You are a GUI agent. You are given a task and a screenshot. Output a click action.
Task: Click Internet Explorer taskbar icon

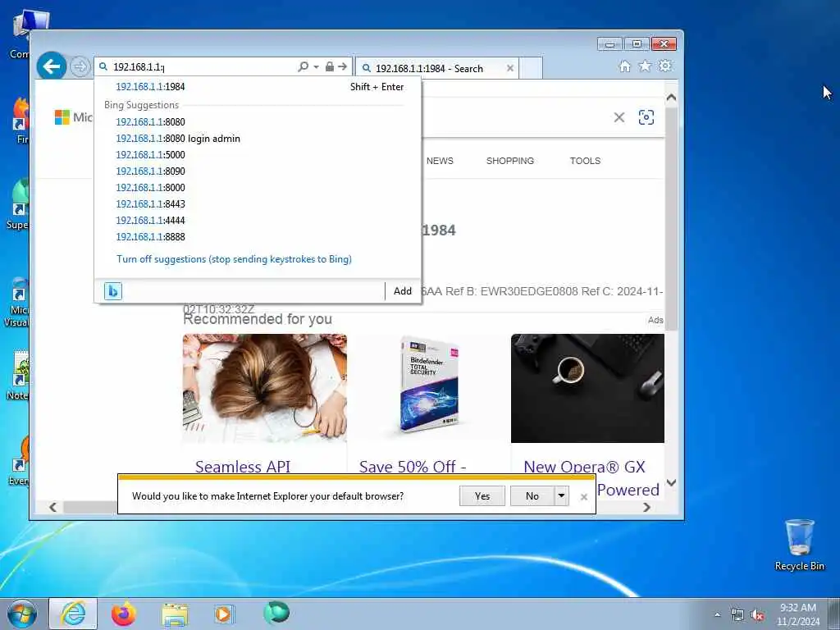tap(73, 614)
